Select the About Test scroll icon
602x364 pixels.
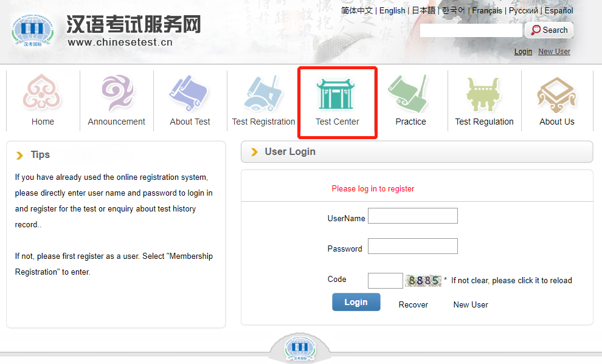tap(190, 93)
